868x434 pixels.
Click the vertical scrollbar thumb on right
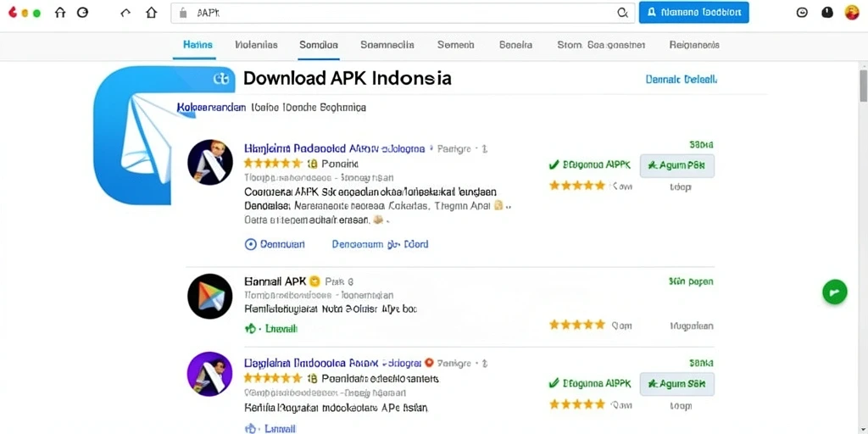point(863,86)
